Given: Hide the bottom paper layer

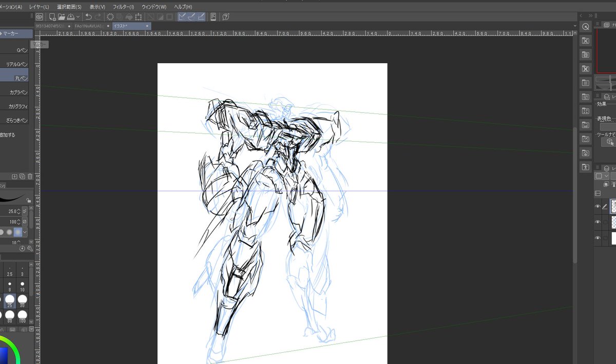Looking at the screenshot, I should (598, 238).
